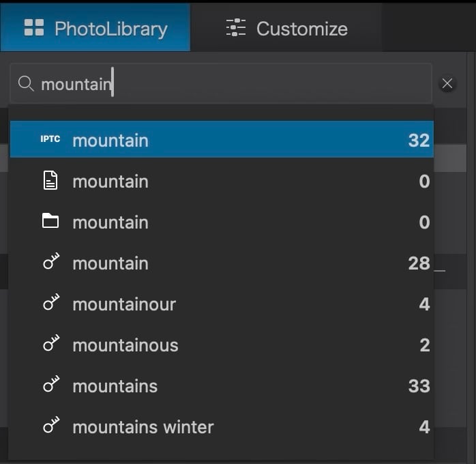Pick the mountains keyword with 33 results

115,386
